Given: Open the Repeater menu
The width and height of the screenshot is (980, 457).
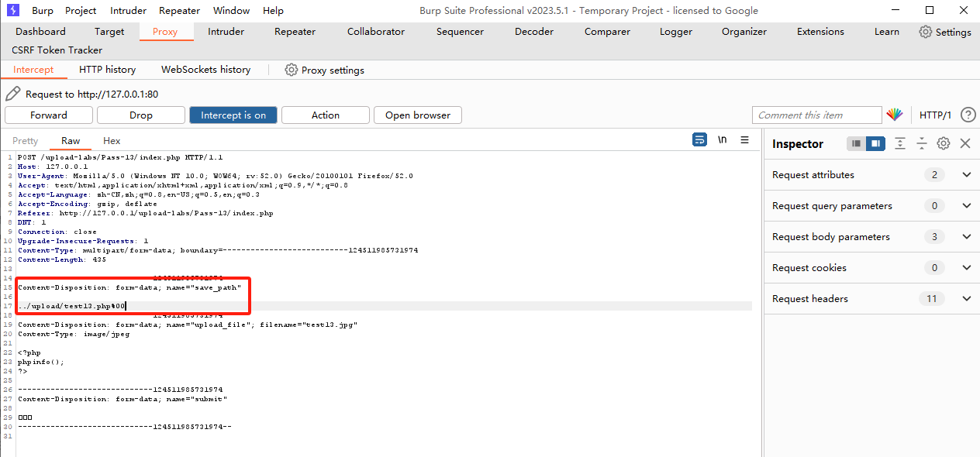Looking at the screenshot, I should click(x=179, y=11).
